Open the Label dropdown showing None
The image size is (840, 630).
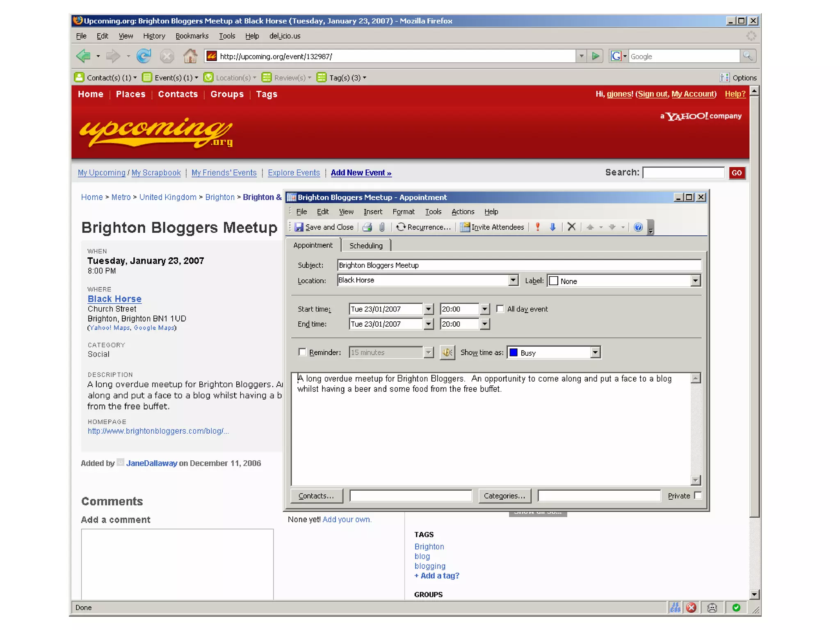coord(695,281)
